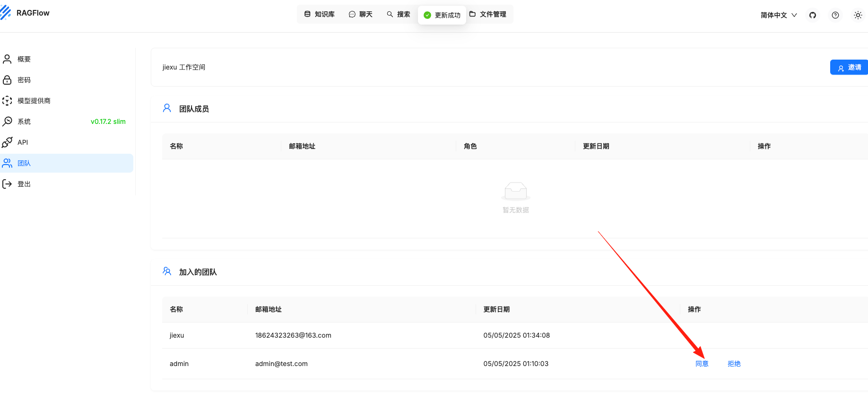868x393 pixels.
Task: Open 模型提供商 model providers in sidebar
Action: coord(34,101)
